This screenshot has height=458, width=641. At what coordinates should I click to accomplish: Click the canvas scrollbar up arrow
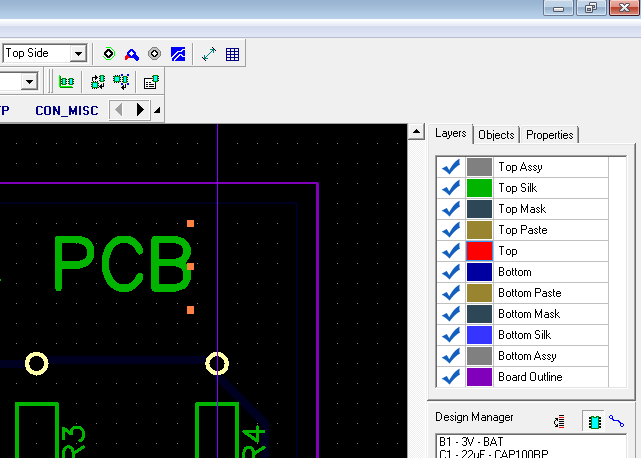(x=416, y=132)
